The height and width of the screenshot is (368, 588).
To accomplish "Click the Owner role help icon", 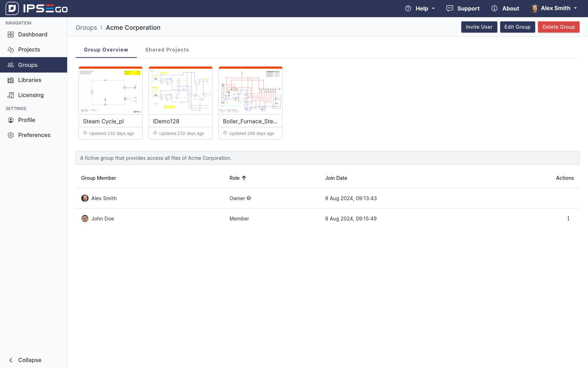I will pos(249,198).
